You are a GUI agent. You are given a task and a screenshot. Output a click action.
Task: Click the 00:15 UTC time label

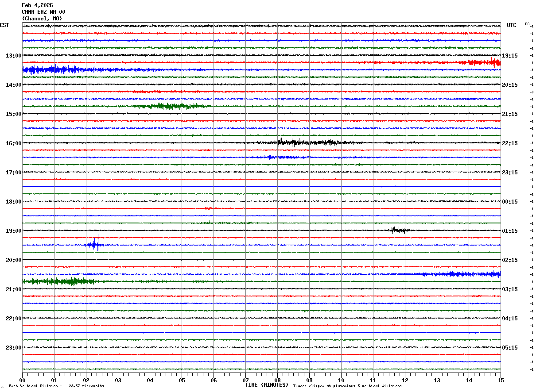(x=510, y=202)
